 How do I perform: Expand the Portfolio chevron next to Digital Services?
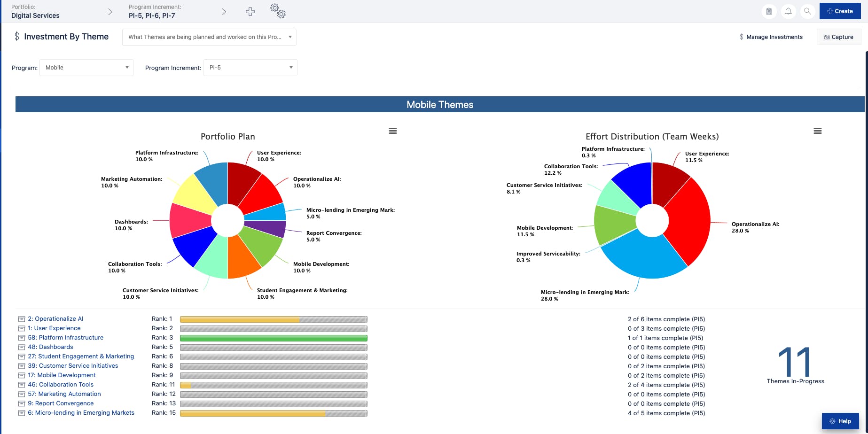(109, 11)
